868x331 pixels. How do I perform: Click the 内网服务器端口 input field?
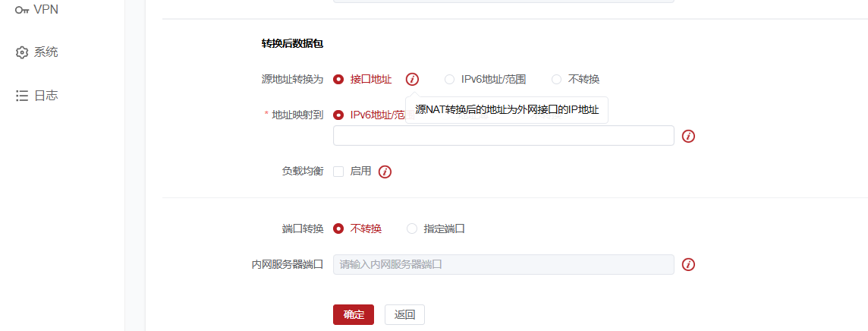click(504, 265)
